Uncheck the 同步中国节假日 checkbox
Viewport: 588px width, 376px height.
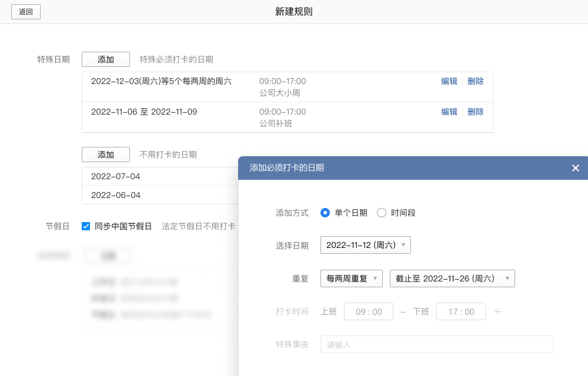pos(85,226)
